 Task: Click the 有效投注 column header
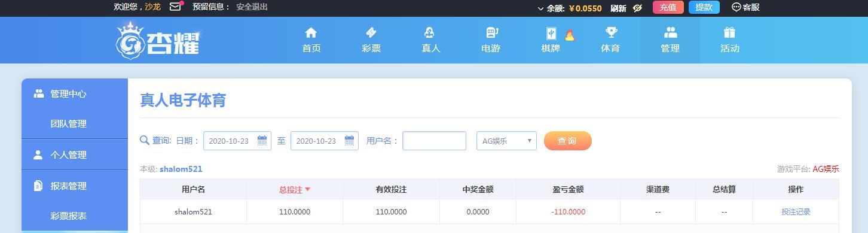pyautogui.click(x=391, y=189)
